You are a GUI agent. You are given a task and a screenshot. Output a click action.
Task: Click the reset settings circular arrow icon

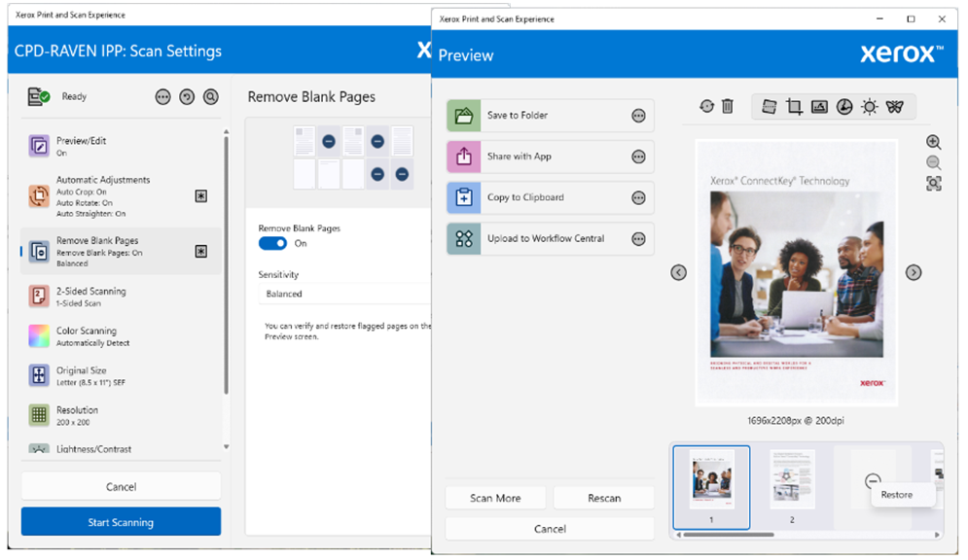click(187, 97)
